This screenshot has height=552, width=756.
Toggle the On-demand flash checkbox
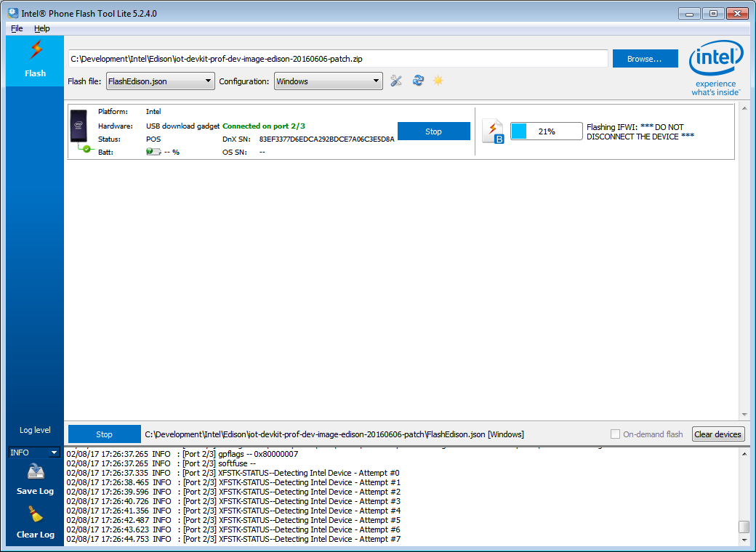(616, 434)
